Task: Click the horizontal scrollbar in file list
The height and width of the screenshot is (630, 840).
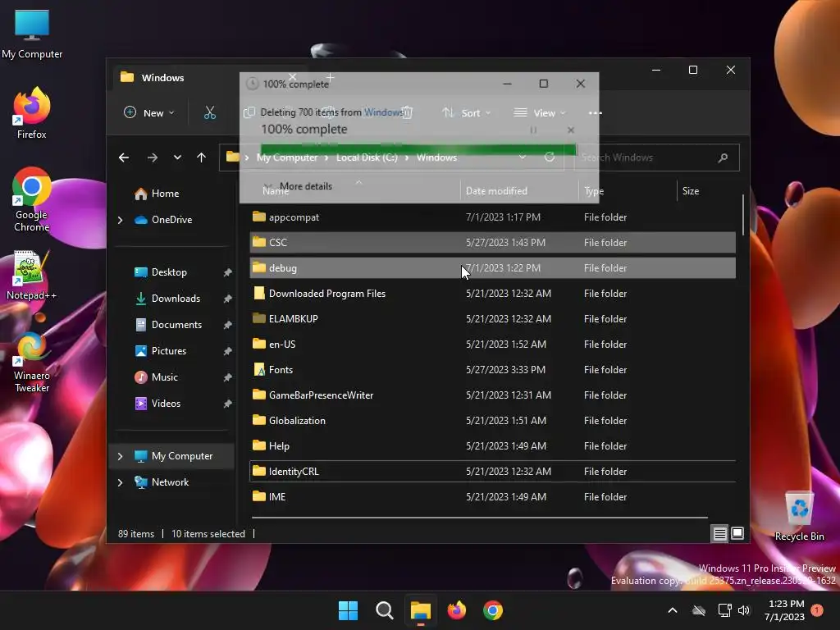Action: pyautogui.click(x=480, y=518)
